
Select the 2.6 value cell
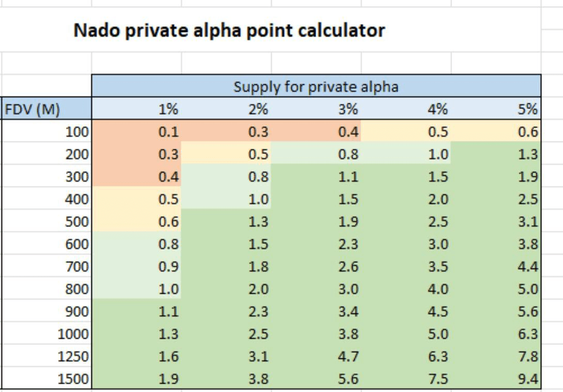point(316,266)
